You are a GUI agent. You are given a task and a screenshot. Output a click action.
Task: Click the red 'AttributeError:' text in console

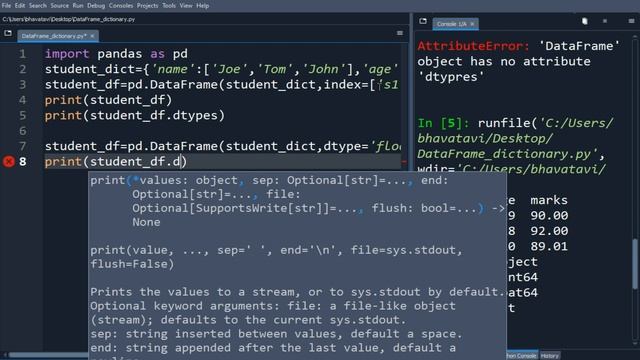point(473,46)
